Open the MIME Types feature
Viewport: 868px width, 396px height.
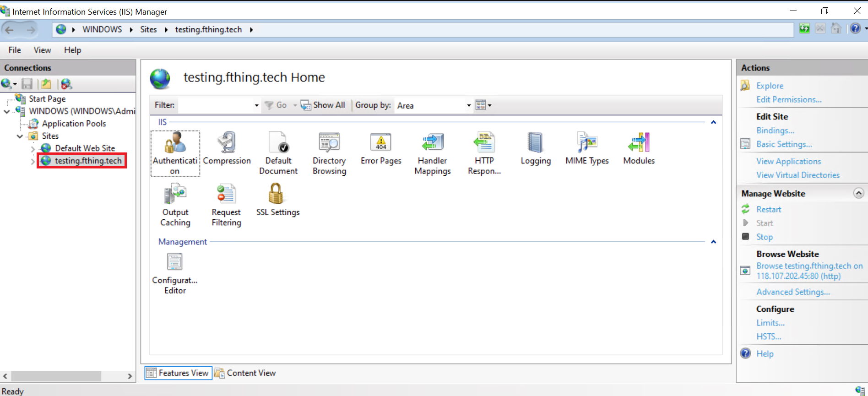click(587, 143)
